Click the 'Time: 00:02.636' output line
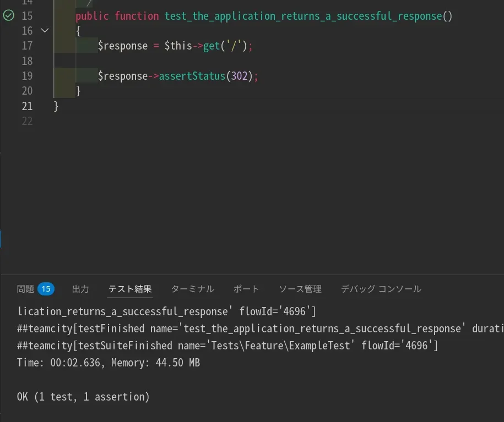Image resolution: width=504 pixels, height=422 pixels. click(109, 363)
